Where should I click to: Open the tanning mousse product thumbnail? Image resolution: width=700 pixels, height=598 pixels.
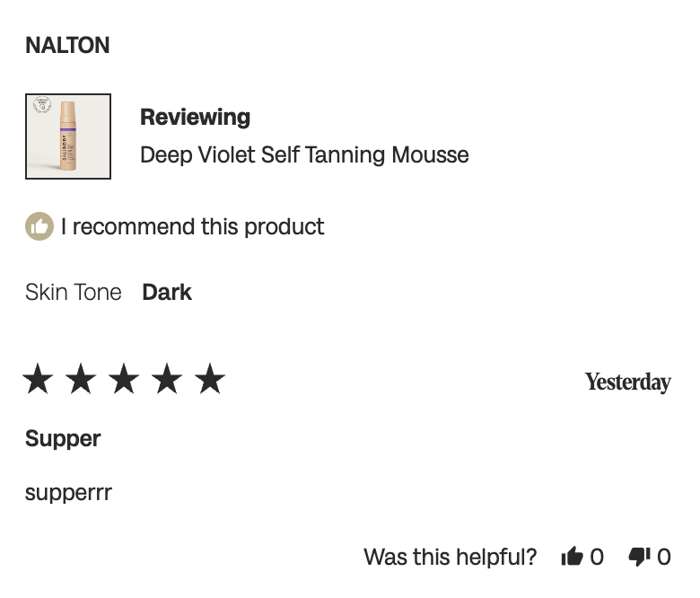pos(68,136)
